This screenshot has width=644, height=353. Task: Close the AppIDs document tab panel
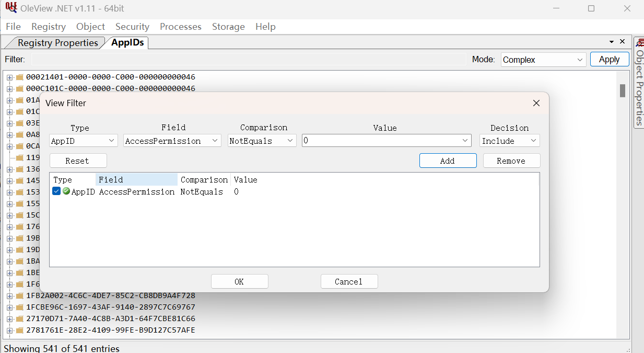click(622, 41)
